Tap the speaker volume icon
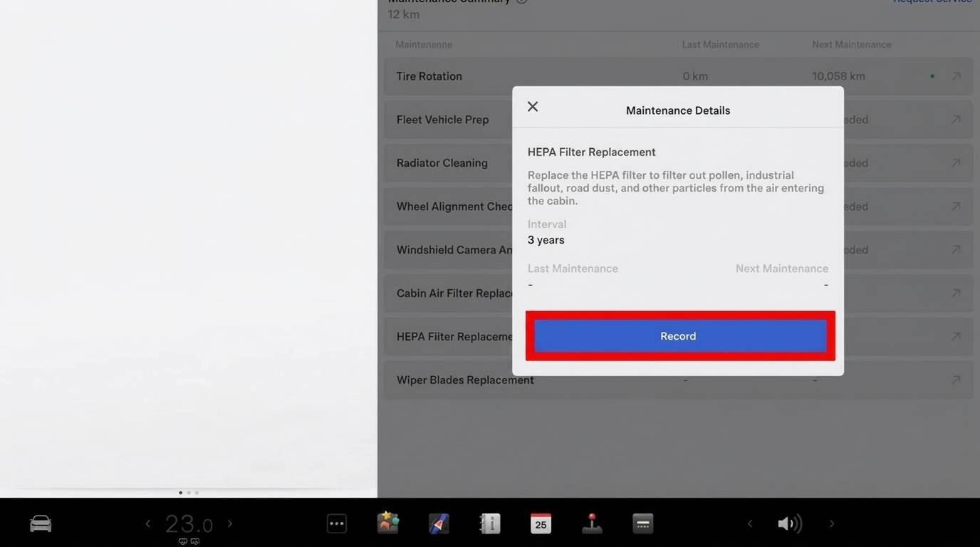The image size is (980, 547). 790,523
